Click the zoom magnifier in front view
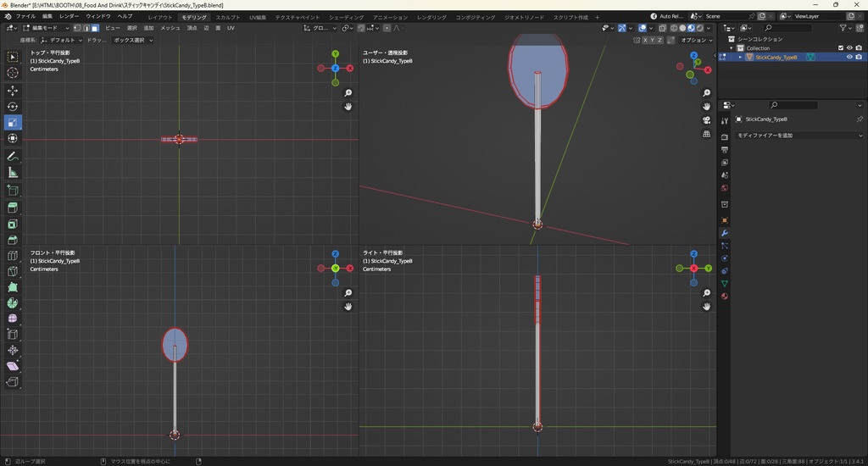The height and width of the screenshot is (466, 868). pyautogui.click(x=348, y=293)
